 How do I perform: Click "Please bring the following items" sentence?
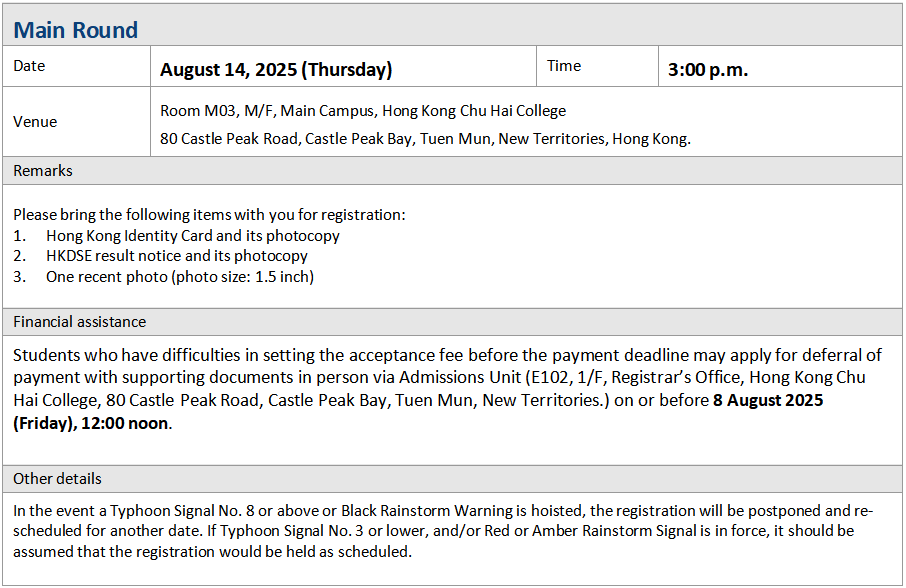(209, 215)
